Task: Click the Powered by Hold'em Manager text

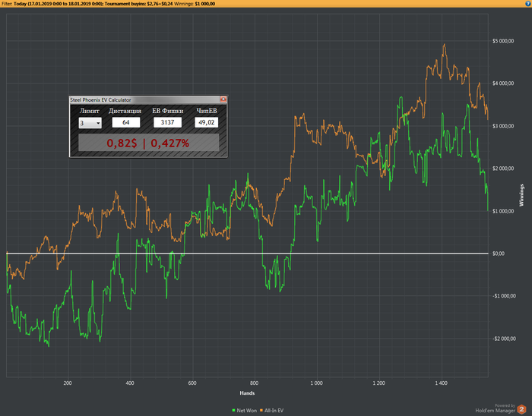Action: (496, 408)
